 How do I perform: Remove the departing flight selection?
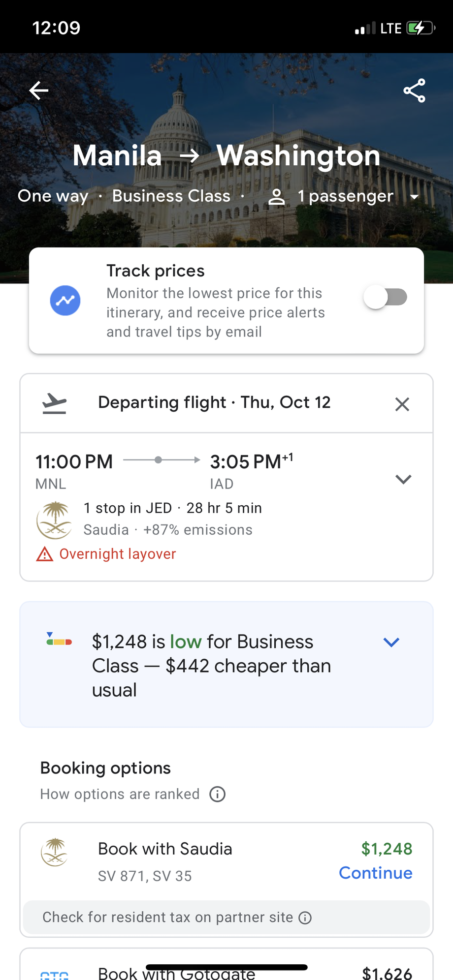point(402,404)
